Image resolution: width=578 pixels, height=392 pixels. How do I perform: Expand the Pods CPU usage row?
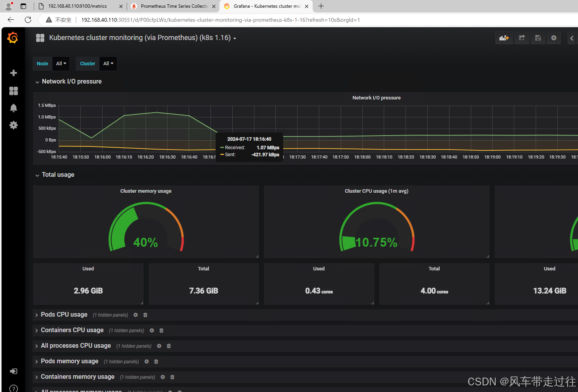tap(37, 315)
